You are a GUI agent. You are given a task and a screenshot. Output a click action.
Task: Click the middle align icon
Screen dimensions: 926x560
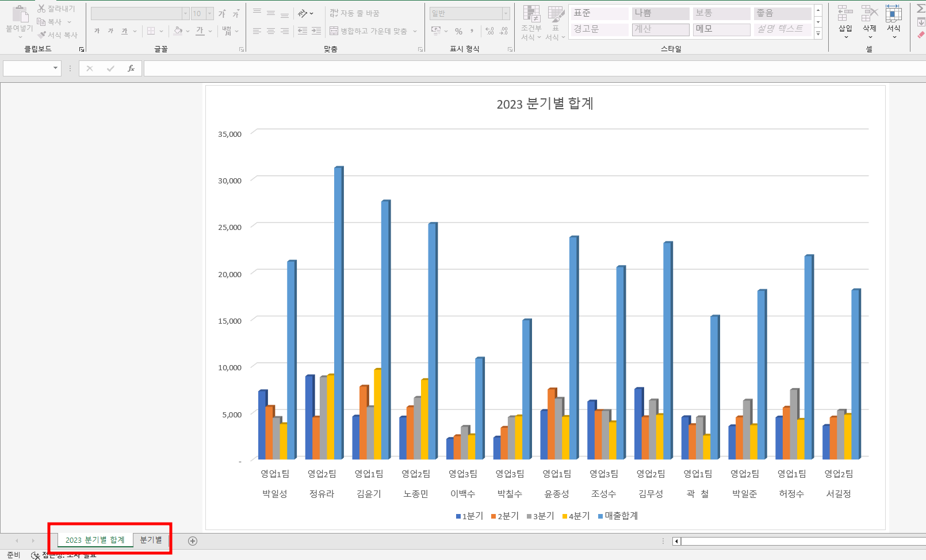[271, 13]
